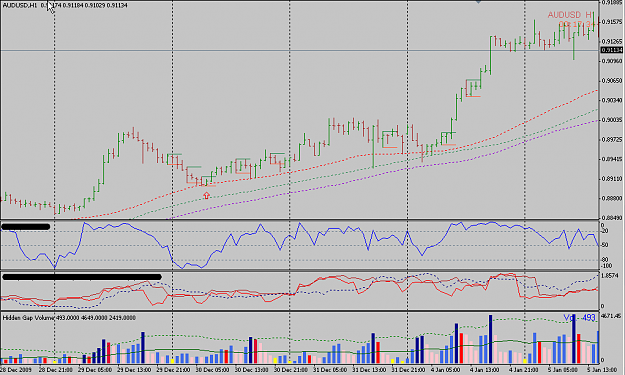Click the 4671.45 volume scale value
The image size is (625, 375).
pyautogui.click(x=611, y=316)
